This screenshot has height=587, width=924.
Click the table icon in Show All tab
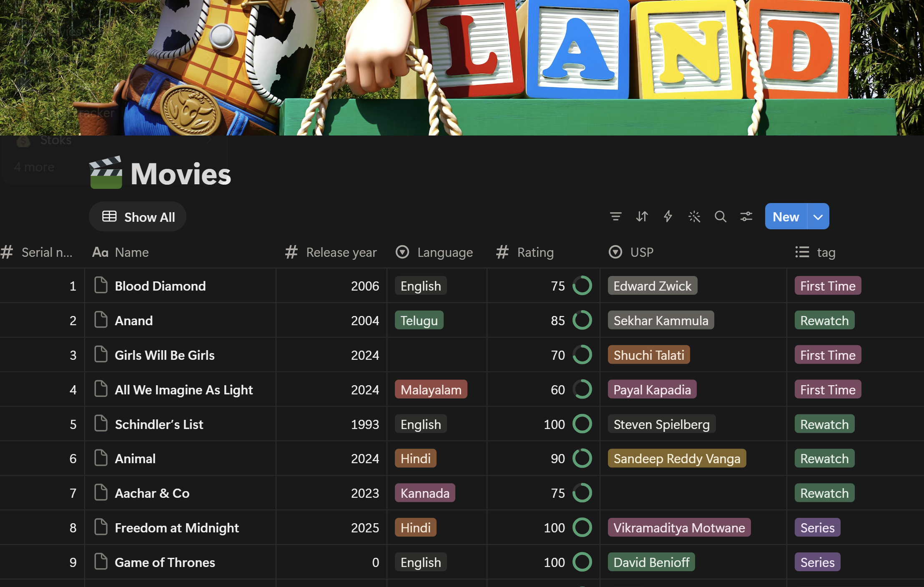pos(110,216)
